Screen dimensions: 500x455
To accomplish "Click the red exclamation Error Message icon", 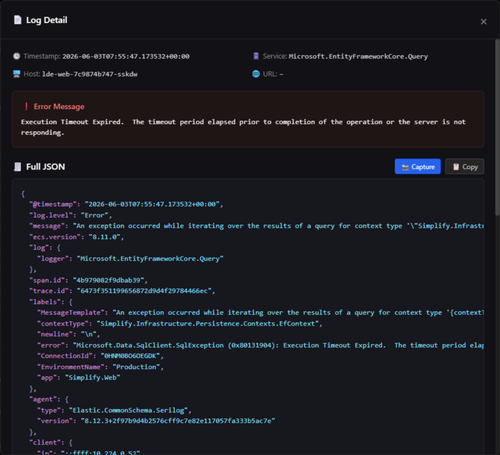I will (x=26, y=107).
